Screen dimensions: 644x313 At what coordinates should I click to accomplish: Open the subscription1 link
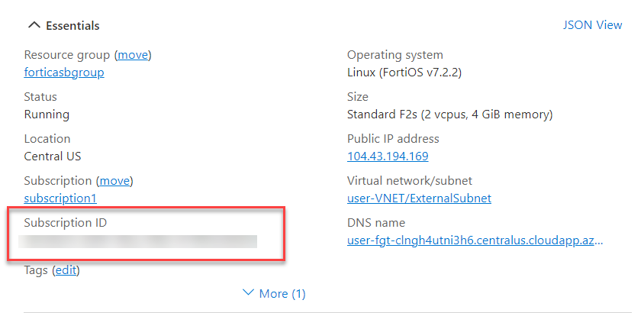point(60,198)
